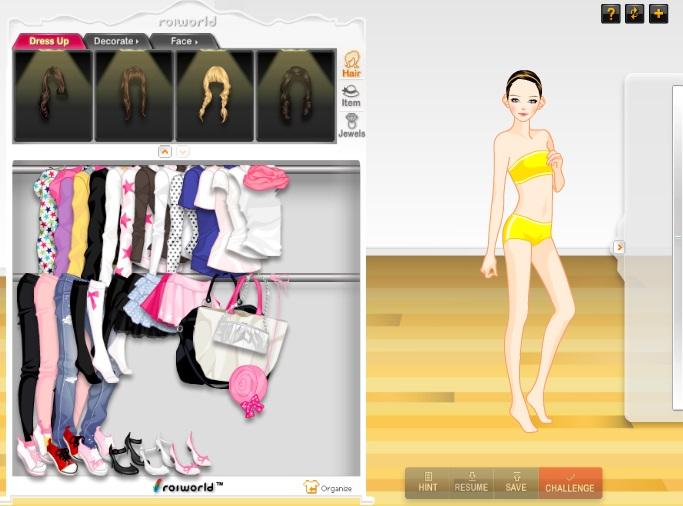Click the orange CHALLENGE button
The height and width of the screenshot is (506, 683).
570,483
